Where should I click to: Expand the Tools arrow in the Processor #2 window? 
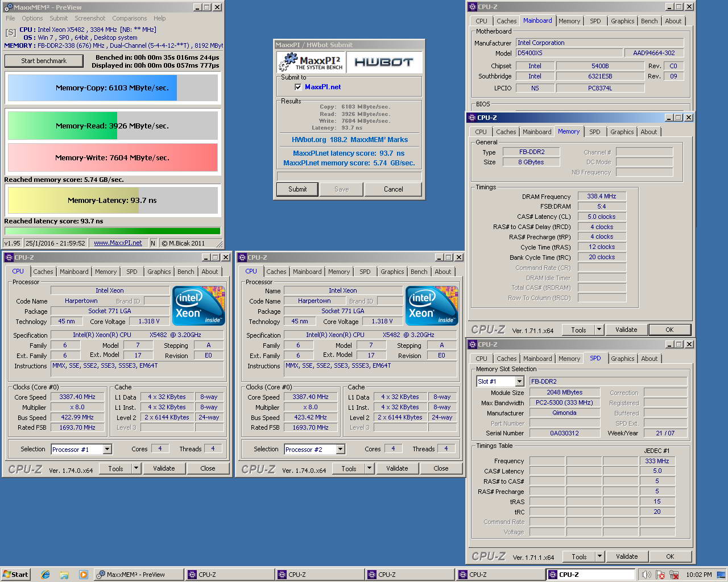coord(369,468)
